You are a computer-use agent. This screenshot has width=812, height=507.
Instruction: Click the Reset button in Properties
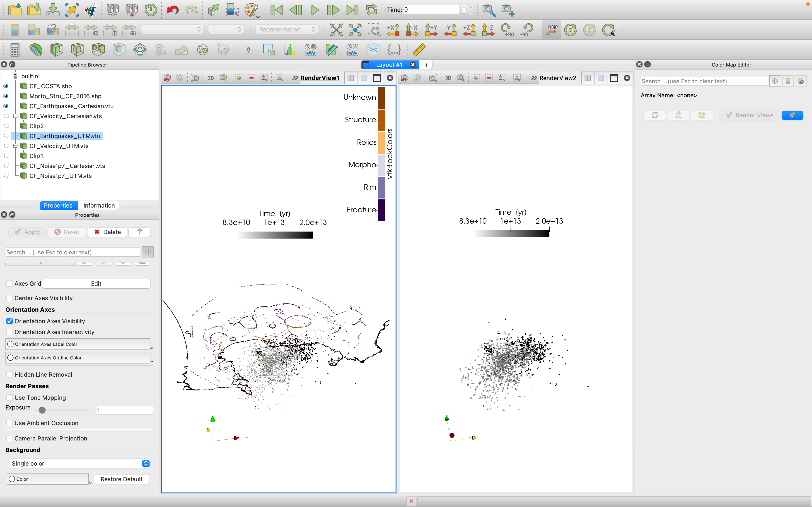pyautogui.click(x=67, y=232)
